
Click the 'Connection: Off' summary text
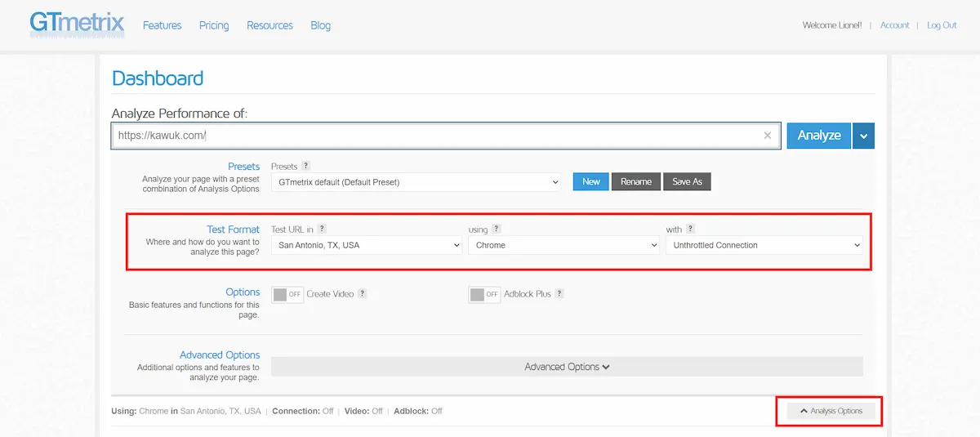click(x=303, y=411)
